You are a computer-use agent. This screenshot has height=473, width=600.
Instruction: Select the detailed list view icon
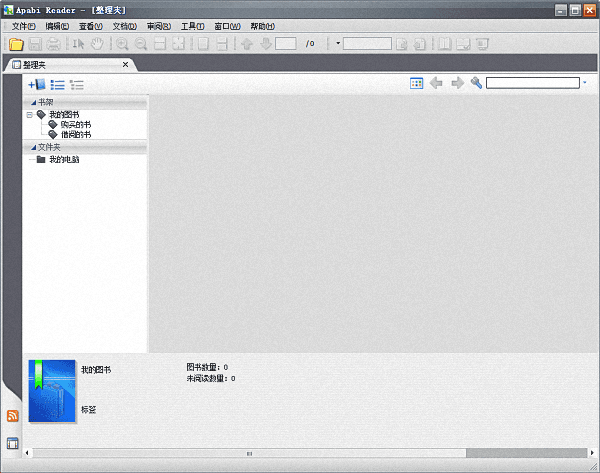point(76,84)
